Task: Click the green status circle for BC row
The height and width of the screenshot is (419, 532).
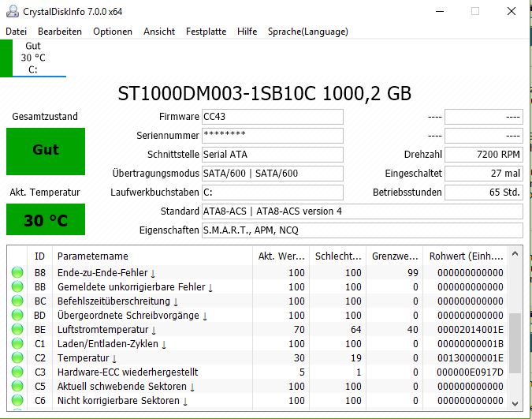Action: [x=17, y=301]
